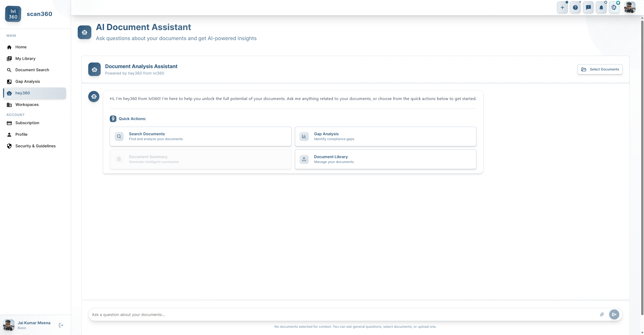Screen dimensions: 644x335
Task: Click the Quick Actions lightning icon
Action: click(x=113, y=119)
